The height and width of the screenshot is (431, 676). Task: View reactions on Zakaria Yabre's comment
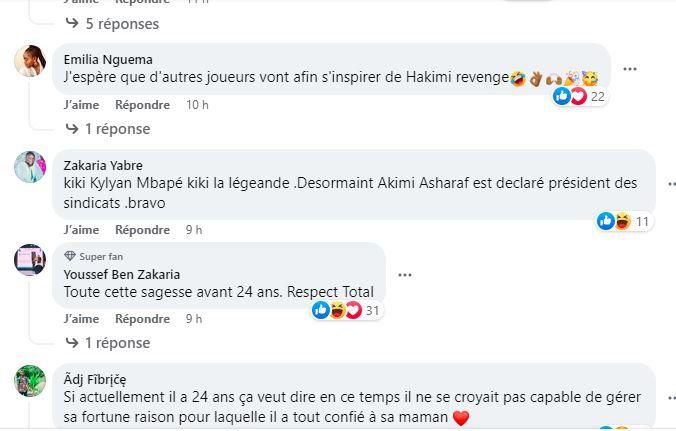tap(624, 222)
